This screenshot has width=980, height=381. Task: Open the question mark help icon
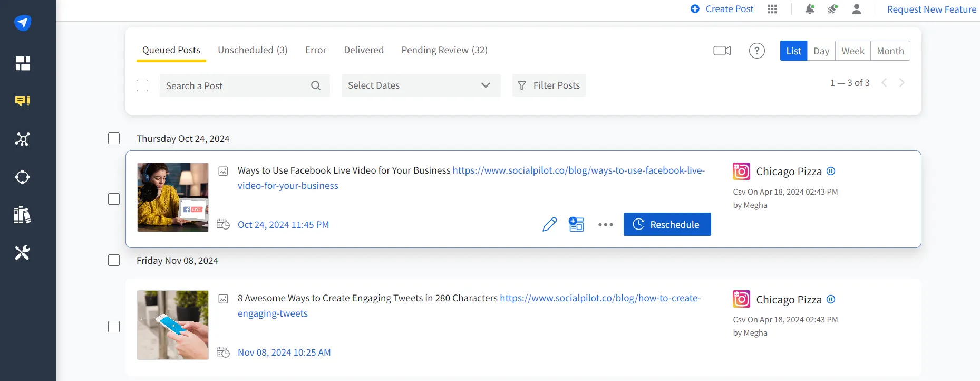[757, 51]
